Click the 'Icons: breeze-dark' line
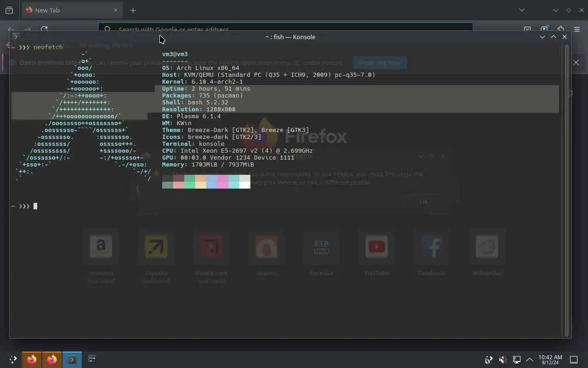The height and width of the screenshot is (368, 588). (x=212, y=137)
